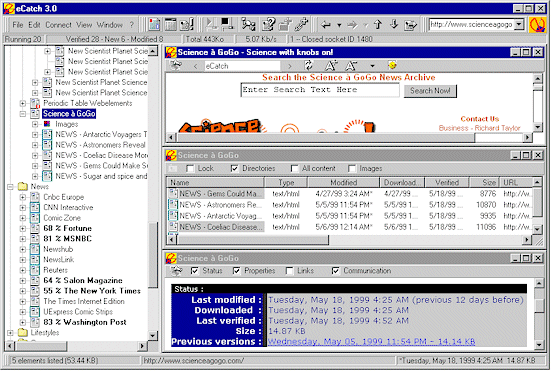Click the site-map tree toolbar icon
This screenshot has height=371, width=551.
coord(248,24)
